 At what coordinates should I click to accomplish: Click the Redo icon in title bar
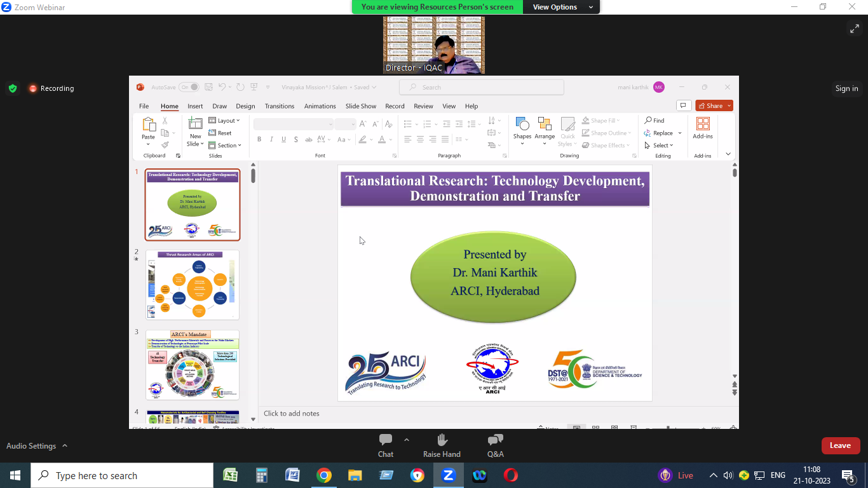(x=240, y=87)
